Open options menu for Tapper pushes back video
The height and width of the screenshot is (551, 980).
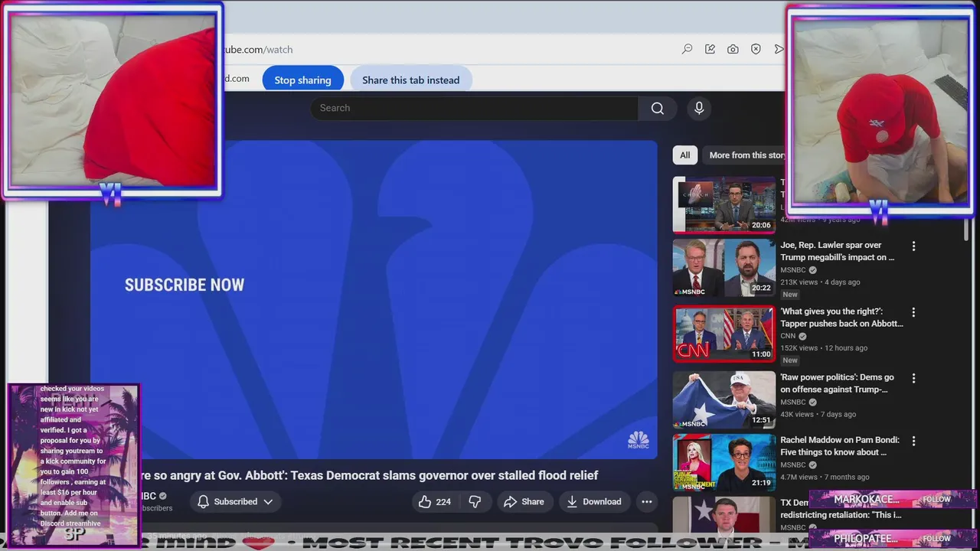[913, 312]
